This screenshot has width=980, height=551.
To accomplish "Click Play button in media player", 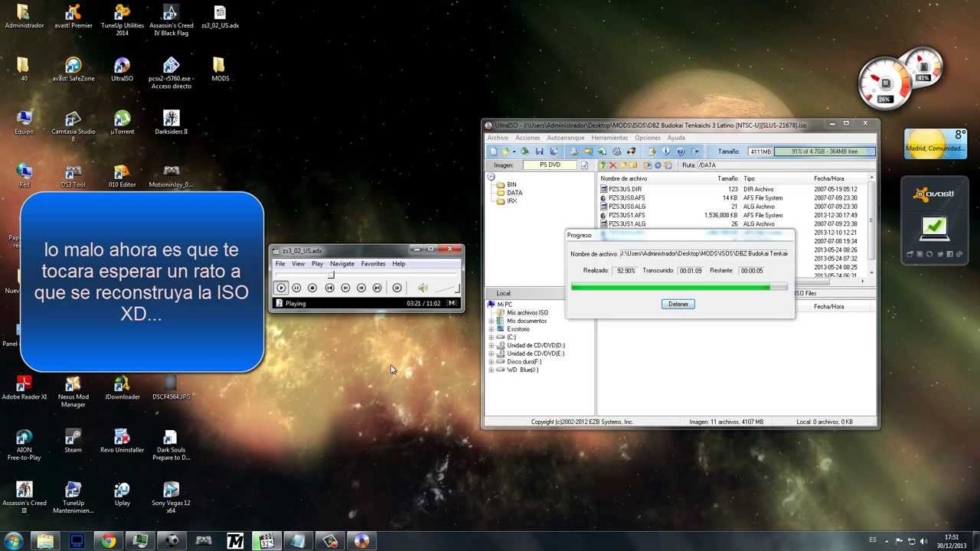I will [281, 288].
